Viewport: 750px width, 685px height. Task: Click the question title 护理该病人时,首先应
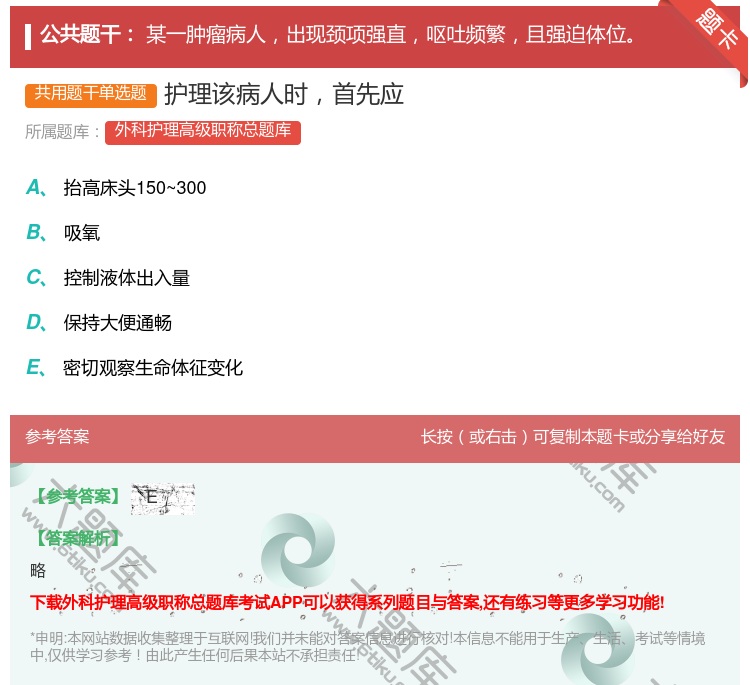[284, 94]
